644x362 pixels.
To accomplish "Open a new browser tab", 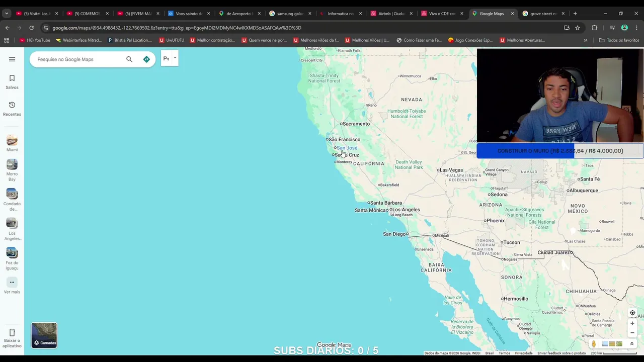I will (x=575, y=14).
